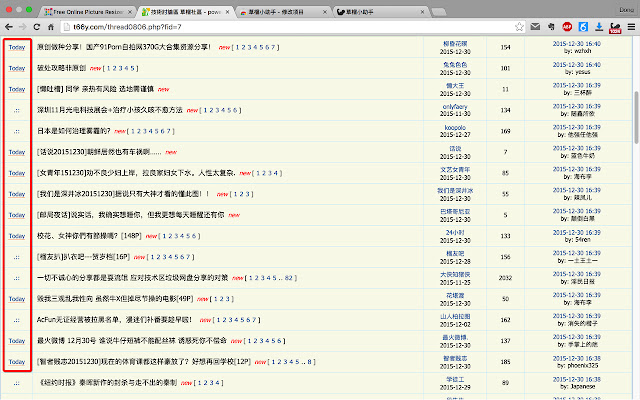Open the 日本是如何治理雾霾的? thread title
The image size is (640, 400).
tap(73, 131)
